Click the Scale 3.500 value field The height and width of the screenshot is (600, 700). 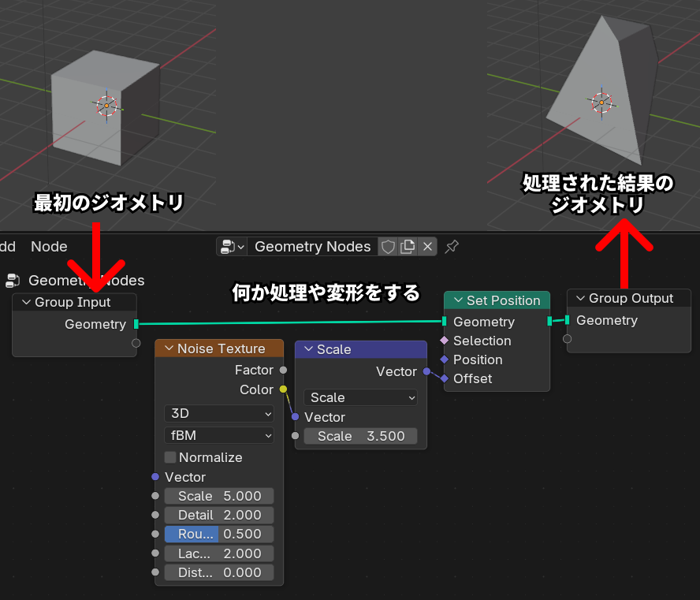[x=360, y=436]
